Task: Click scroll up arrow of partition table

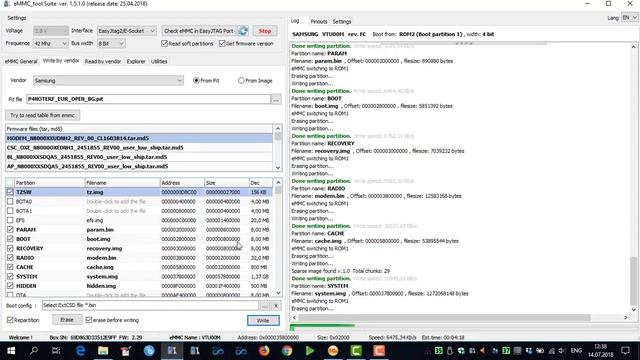Action: tap(278, 182)
